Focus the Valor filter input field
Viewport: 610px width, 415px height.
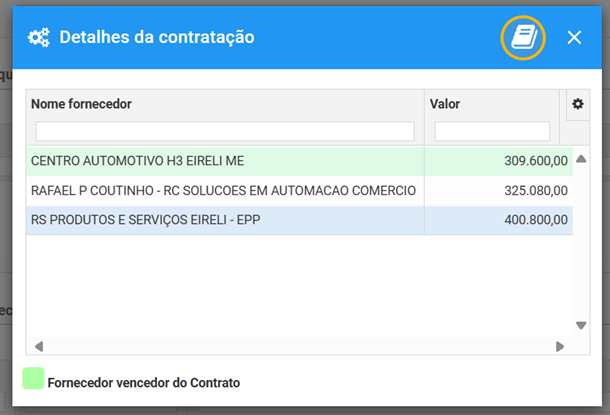[492, 131]
